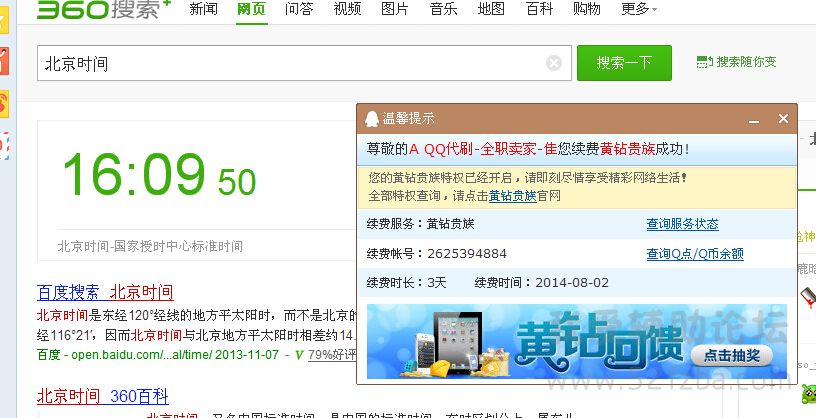This screenshot has height=418, width=816.
Task: Click the red sidebar icon on left edge
Action: (4, 61)
